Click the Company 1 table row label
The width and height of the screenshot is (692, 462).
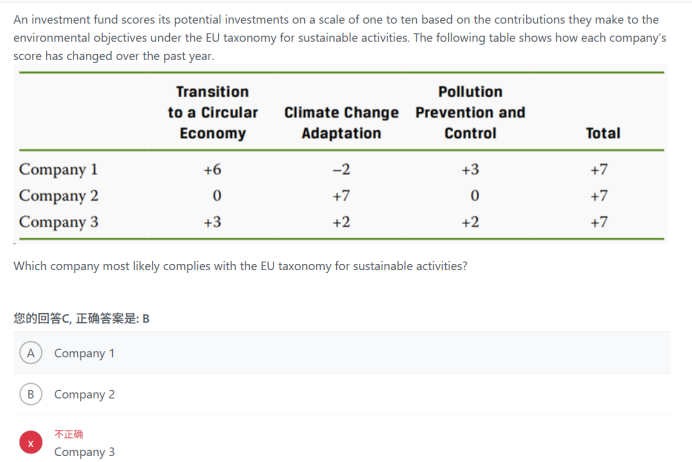tap(58, 170)
